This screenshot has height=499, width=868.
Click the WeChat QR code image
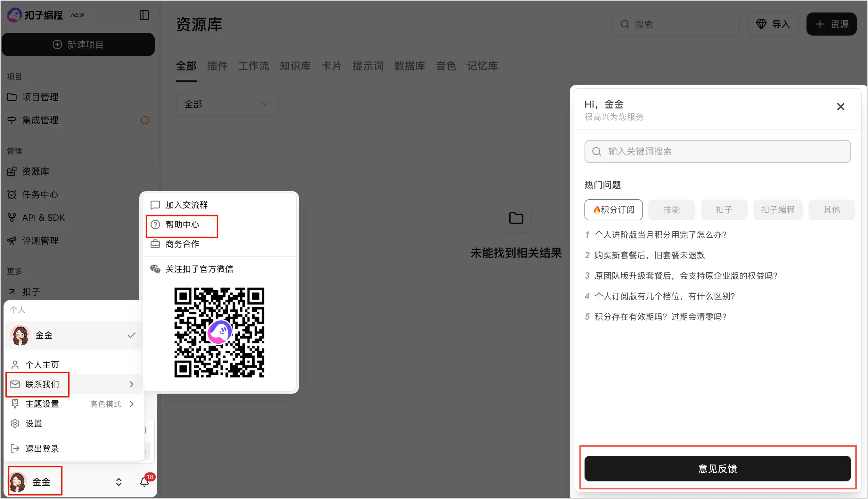(219, 332)
